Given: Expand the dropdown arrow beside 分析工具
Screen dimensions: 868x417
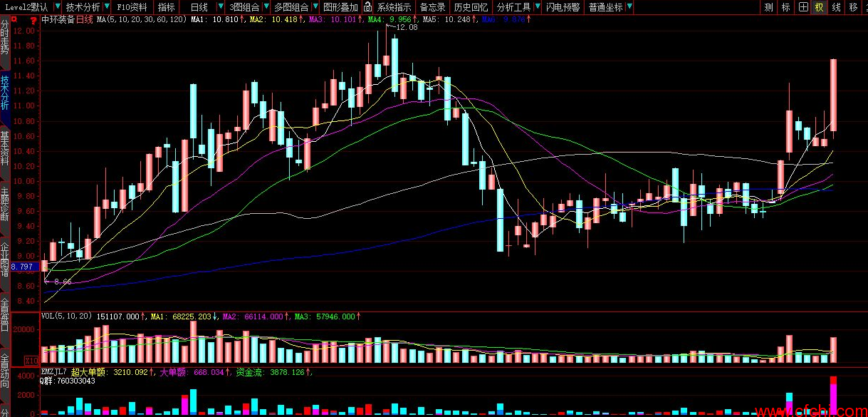Looking at the screenshot, I should (x=538, y=7).
